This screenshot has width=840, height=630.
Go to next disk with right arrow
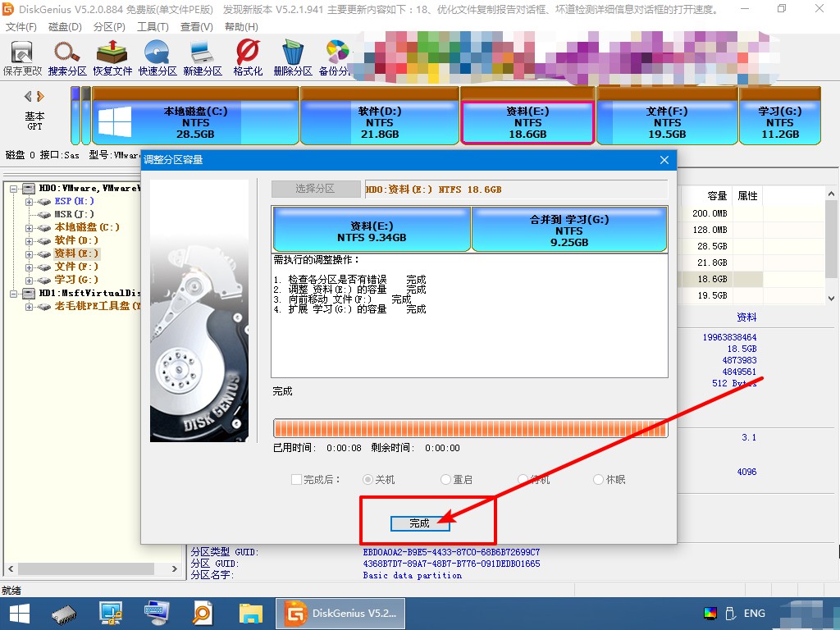(x=40, y=97)
